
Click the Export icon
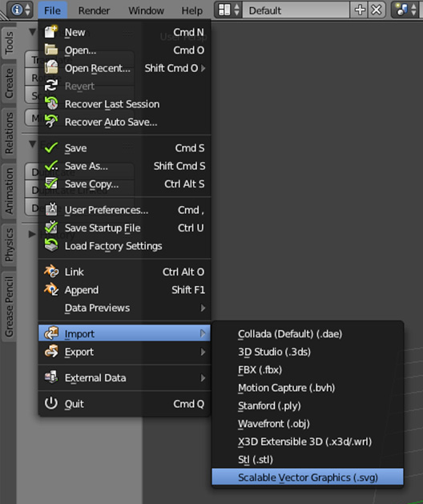click(x=51, y=352)
